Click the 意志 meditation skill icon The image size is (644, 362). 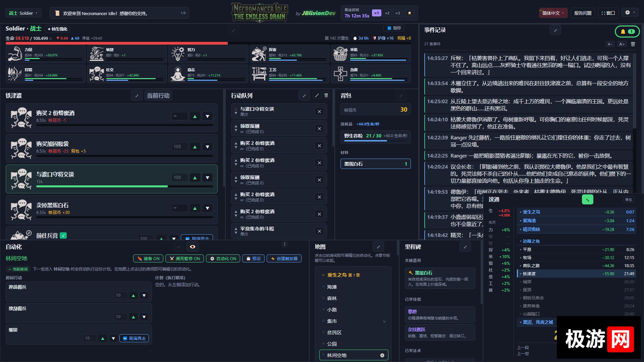tap(178, 74)
